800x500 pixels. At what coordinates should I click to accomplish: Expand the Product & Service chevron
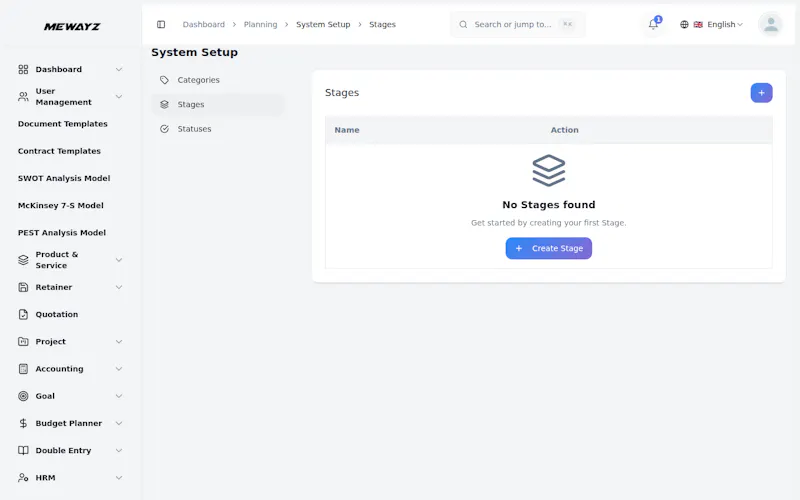[x=119, y=260]
